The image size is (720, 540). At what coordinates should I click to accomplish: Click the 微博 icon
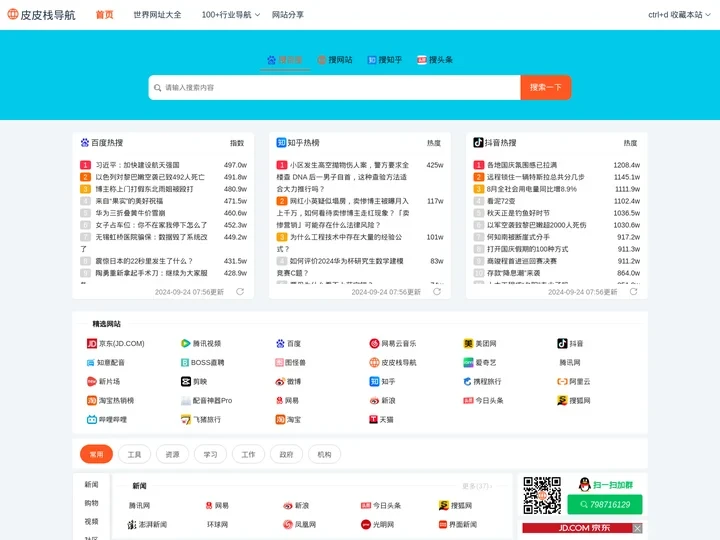click(280, 382)
